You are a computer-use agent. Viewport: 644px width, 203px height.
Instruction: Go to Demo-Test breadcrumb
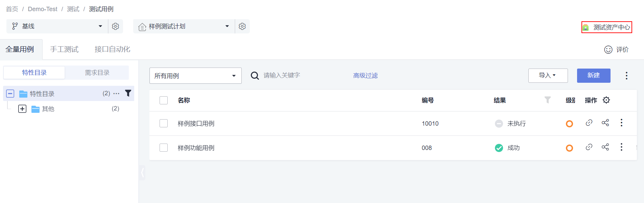[x=43, y=9]
